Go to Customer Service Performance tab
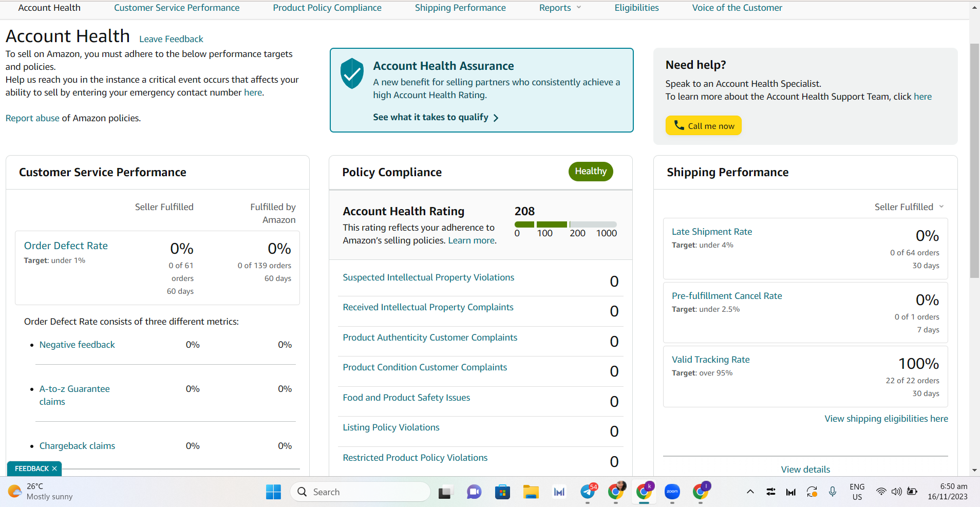 [177, 8]
